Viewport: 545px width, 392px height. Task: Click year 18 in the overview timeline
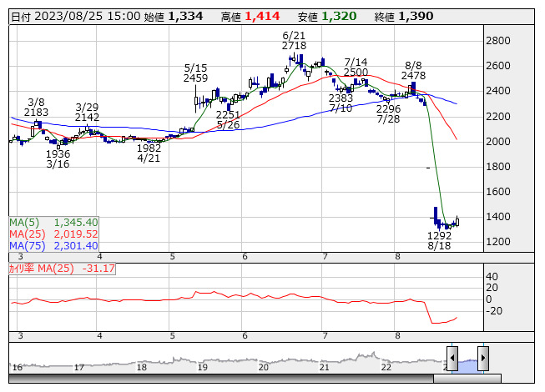point(141,367)
